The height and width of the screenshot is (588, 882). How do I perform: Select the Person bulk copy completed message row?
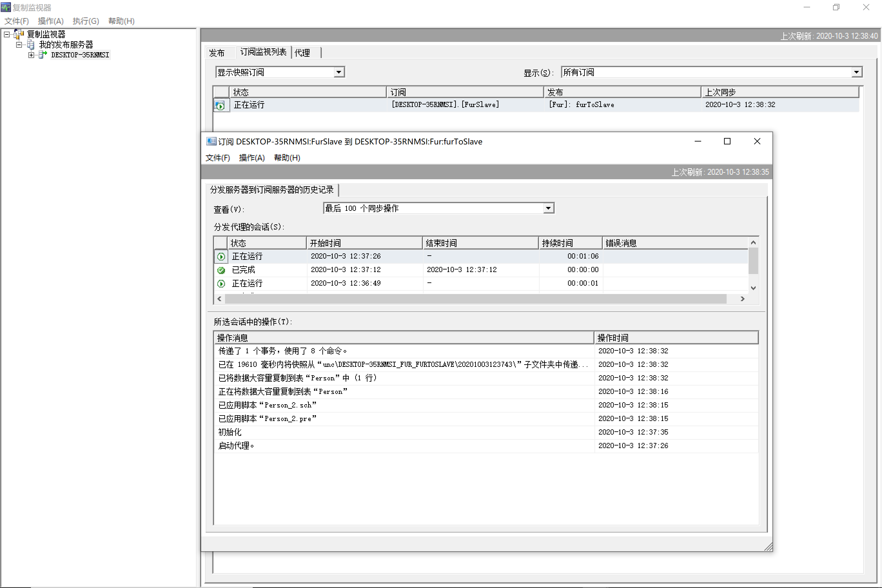pyautogui.click(x=297, y=378)
